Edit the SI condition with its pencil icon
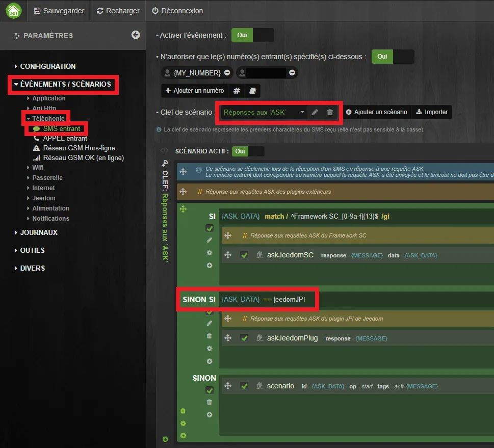 point(209,241)
